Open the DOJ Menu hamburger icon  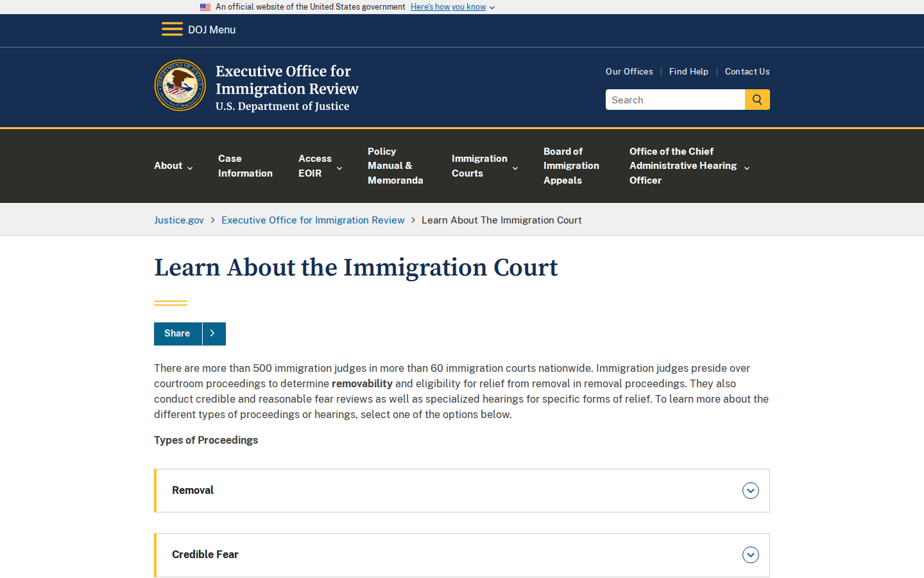coord(172,30)
